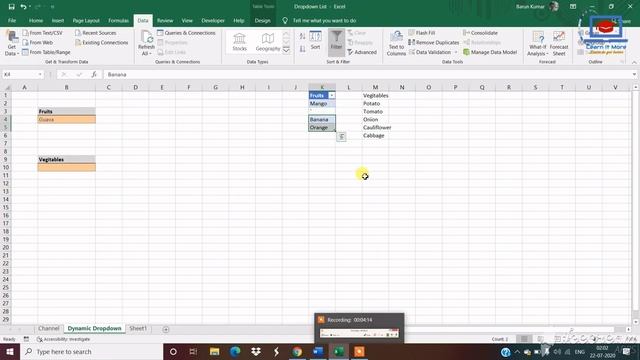The image size is (640, 360).
Task: Sort Z to A descending
Action: (302, 49)
